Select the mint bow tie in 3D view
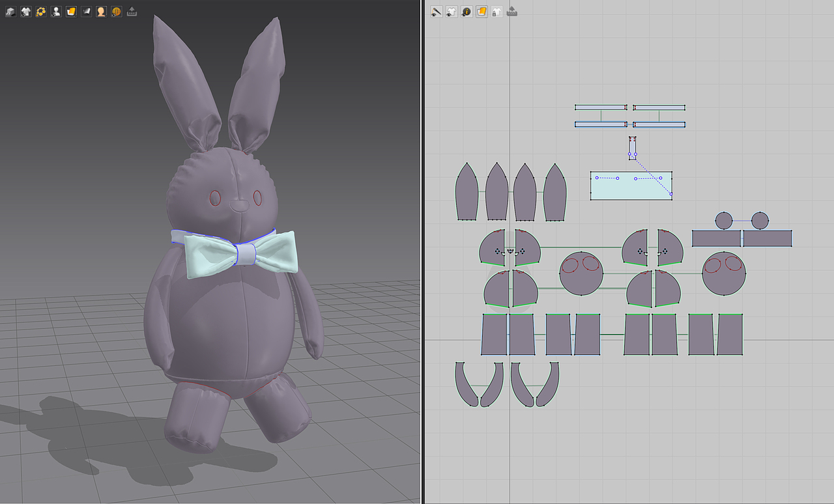Viewport: 834px width, 504px height. [212, 255]
